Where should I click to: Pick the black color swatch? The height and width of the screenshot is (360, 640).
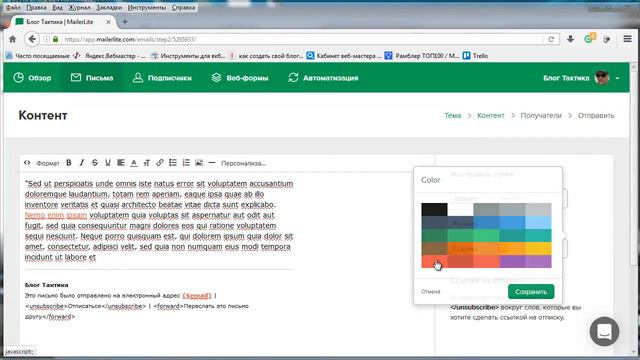click(x=434, y=209)
